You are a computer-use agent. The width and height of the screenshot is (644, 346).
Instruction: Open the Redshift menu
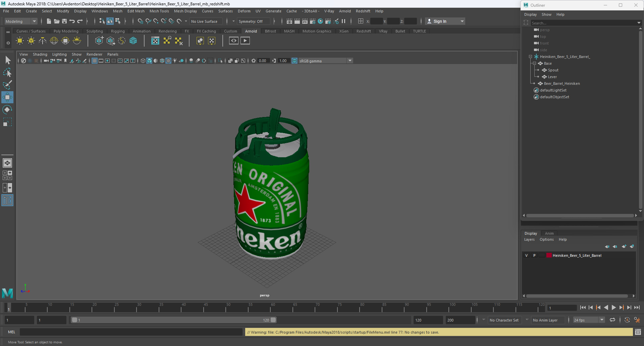363,11
